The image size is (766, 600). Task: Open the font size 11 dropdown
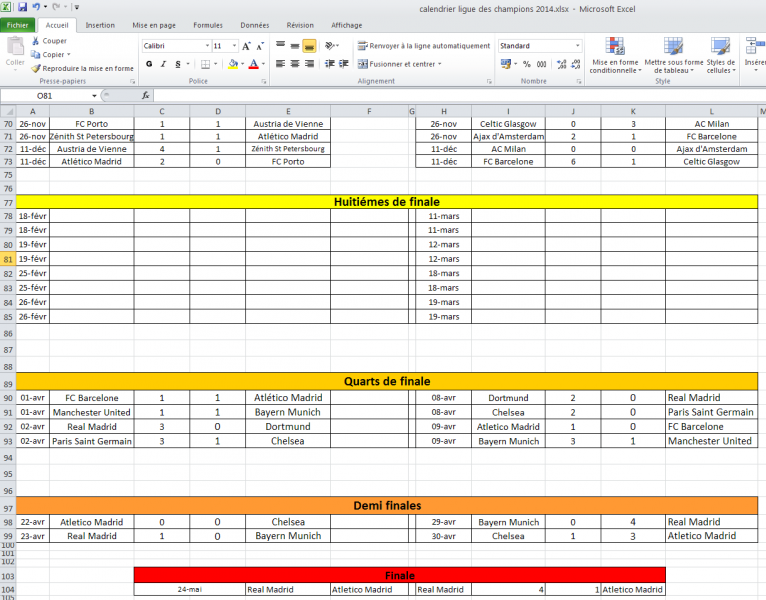[x=234, y=46]
